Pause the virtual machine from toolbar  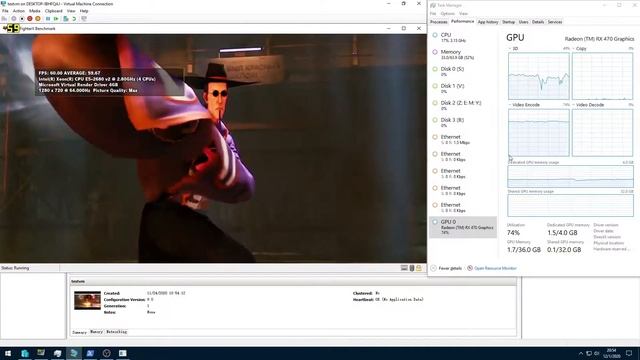[x=48, y=18]
